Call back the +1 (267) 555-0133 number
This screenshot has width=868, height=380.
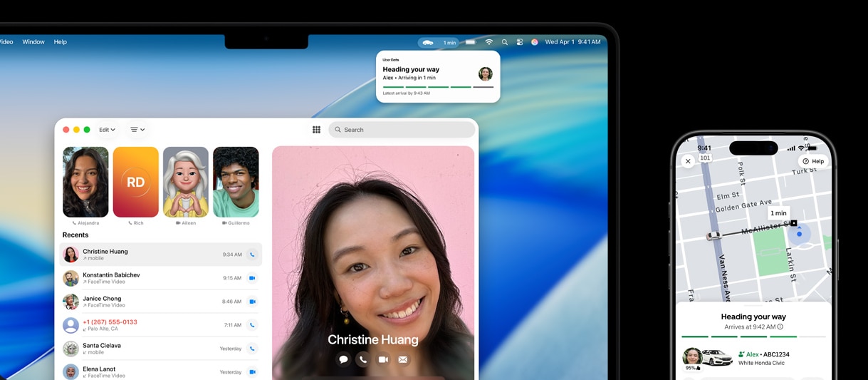(x=252, y=325)
